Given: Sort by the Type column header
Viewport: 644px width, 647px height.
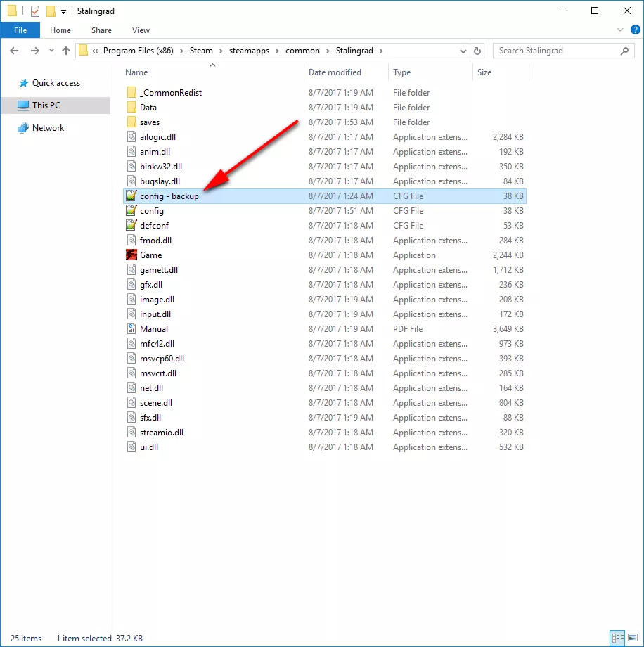Looking at the screenshot, I should coord(401,72).
